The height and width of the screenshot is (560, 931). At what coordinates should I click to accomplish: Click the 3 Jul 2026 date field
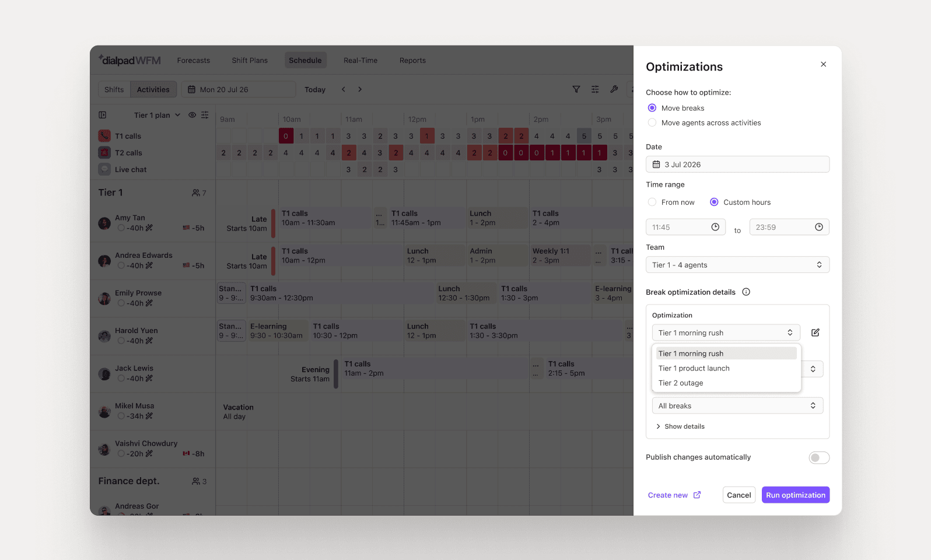pyautogui.click(x=737, y=164)
